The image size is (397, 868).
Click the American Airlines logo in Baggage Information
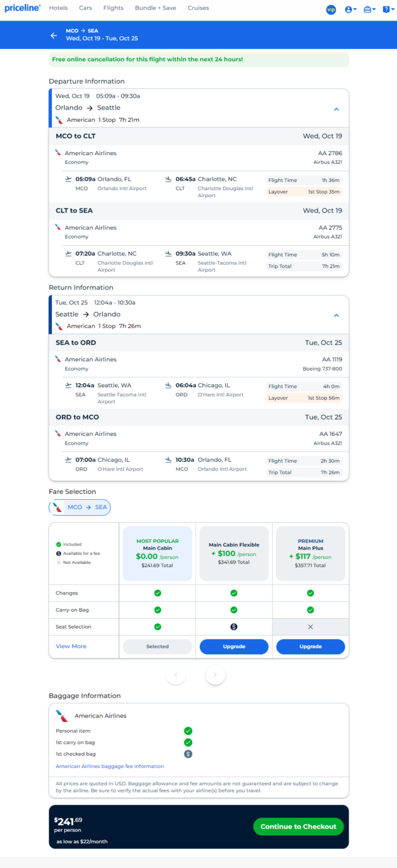[x=62, y=716]
